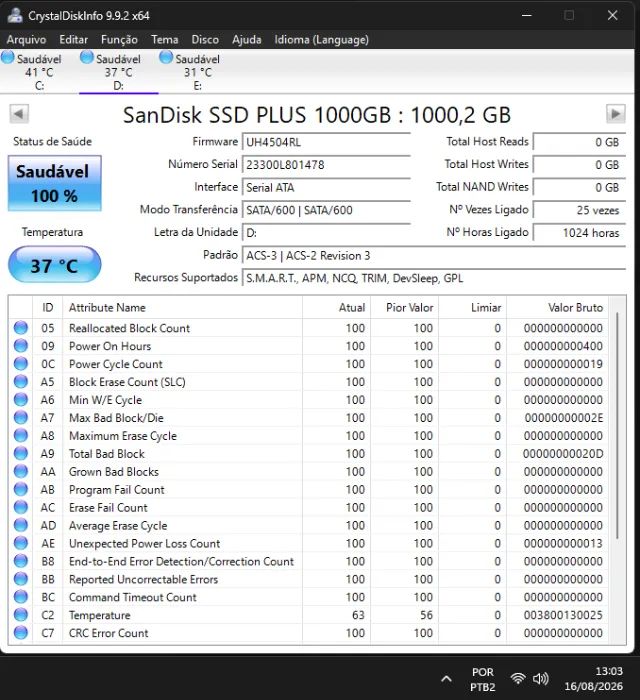Click status dot for CRC Error Count

click(21, 633)
